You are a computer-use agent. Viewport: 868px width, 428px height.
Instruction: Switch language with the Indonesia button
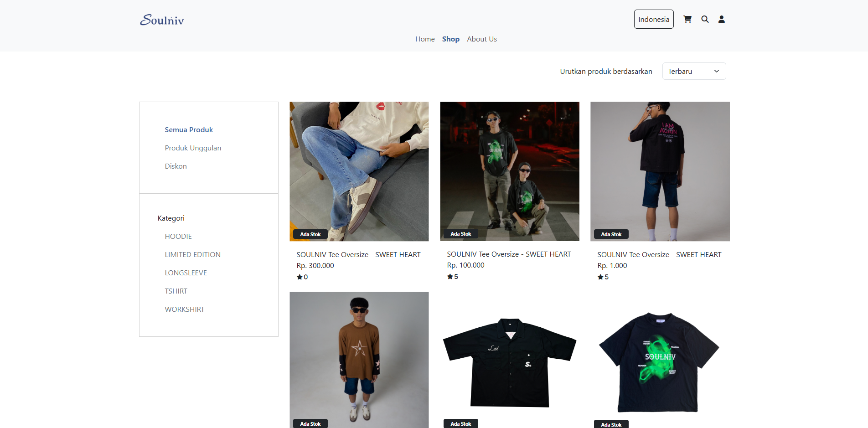click(x=654, y=19)
